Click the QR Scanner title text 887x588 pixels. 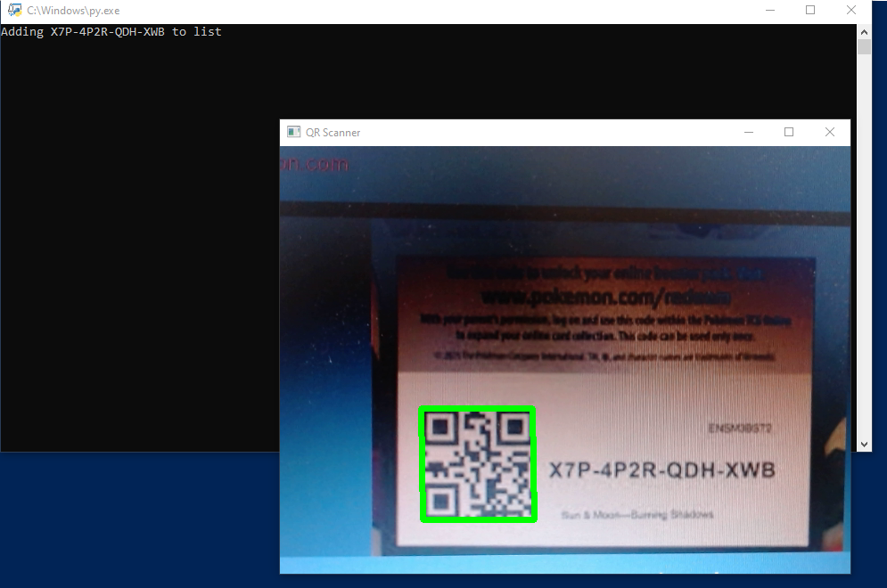[x=333, y=132]
